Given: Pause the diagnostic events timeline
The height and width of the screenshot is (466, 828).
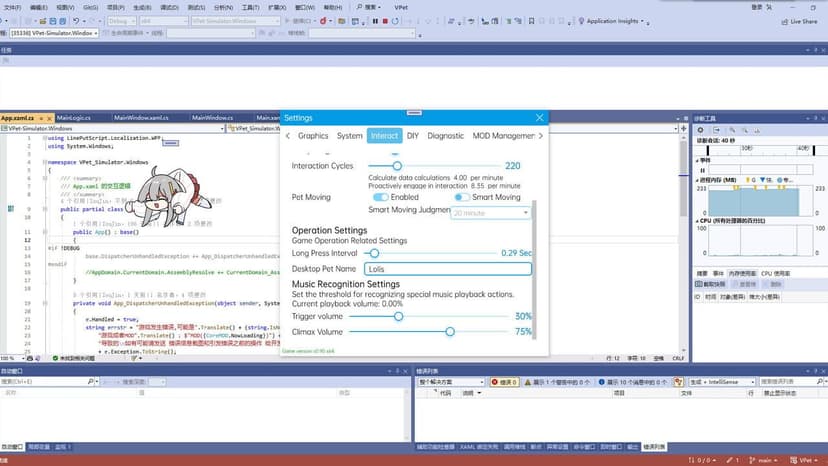Looking at the screenshot, I should (x=702, y=170).
